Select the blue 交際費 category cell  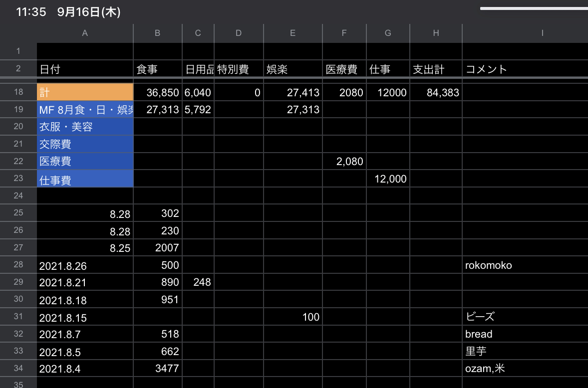coord(85,144)
